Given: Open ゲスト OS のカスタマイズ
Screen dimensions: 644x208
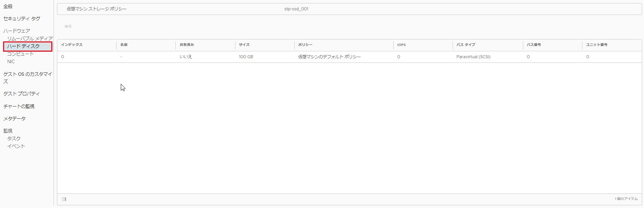Looking at the screenshot, I should 28,78.
